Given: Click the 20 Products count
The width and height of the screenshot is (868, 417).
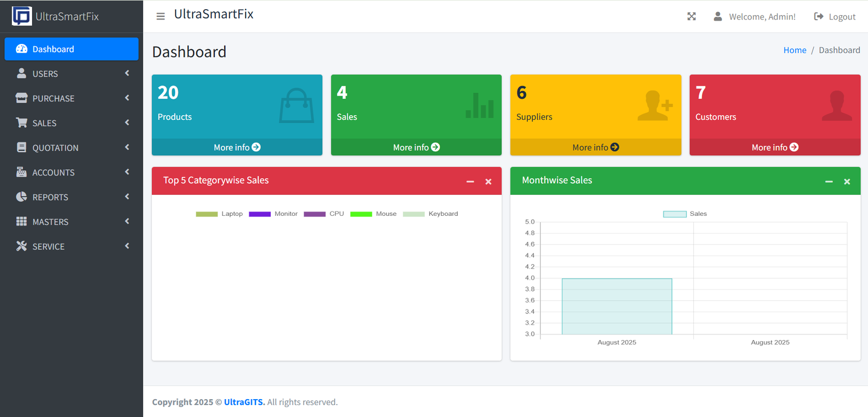Looking at the screenshot, I should pos(168,93).
